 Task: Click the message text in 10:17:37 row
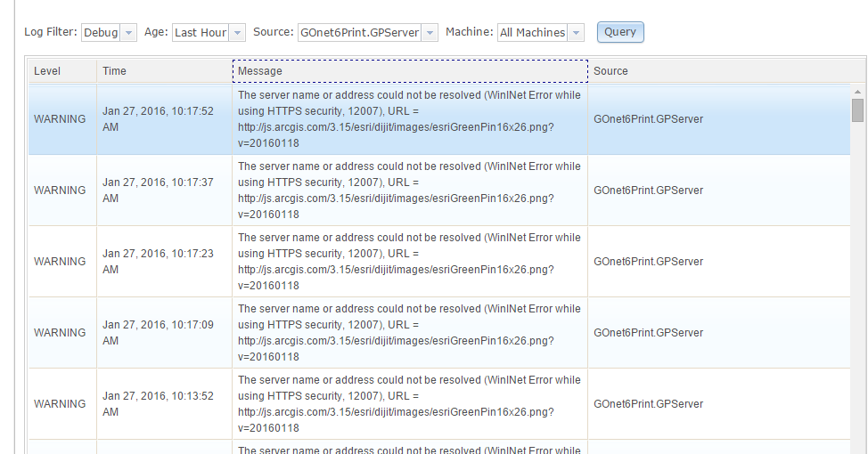tap(410, 191)
